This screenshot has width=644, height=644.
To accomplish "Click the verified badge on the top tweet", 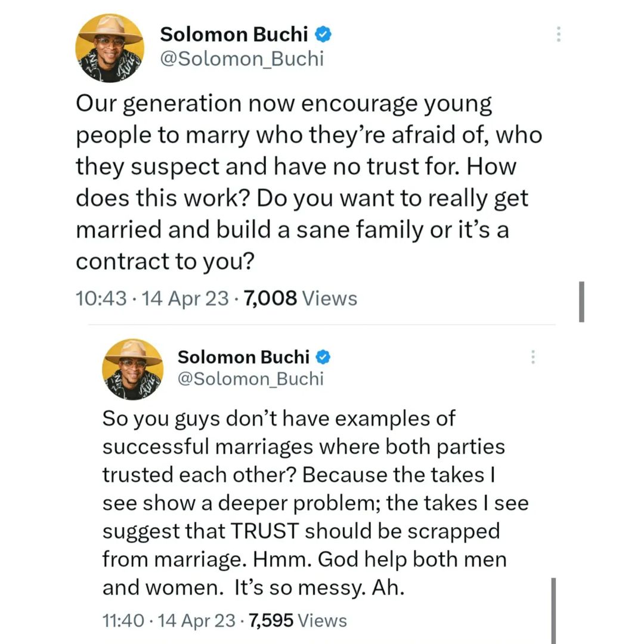I will coord(323,35).
